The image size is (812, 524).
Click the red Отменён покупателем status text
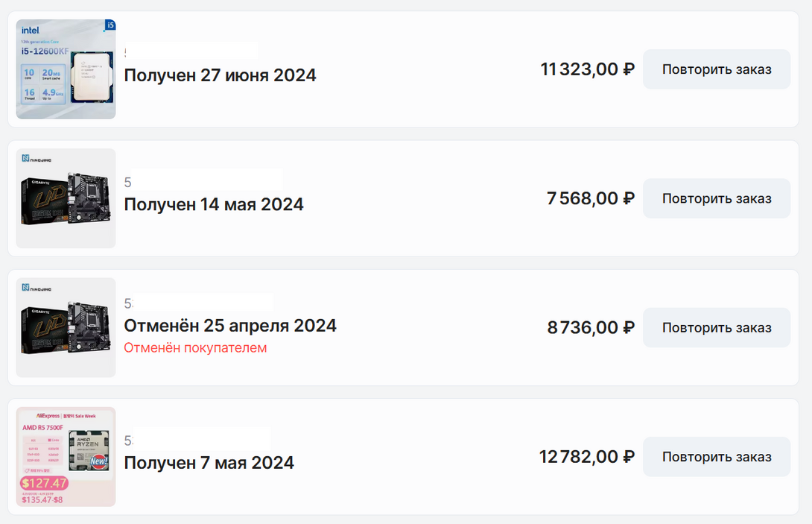click(195, 348)
